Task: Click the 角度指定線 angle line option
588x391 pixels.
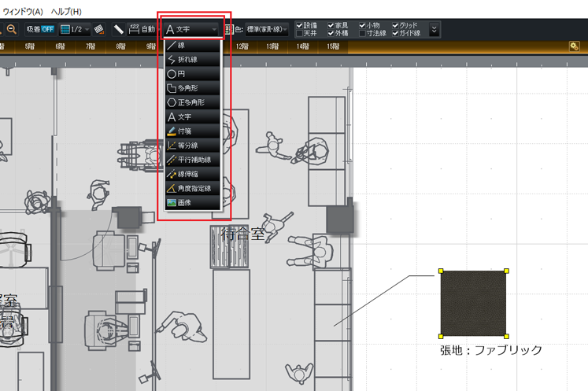Action: coord(191,188)
